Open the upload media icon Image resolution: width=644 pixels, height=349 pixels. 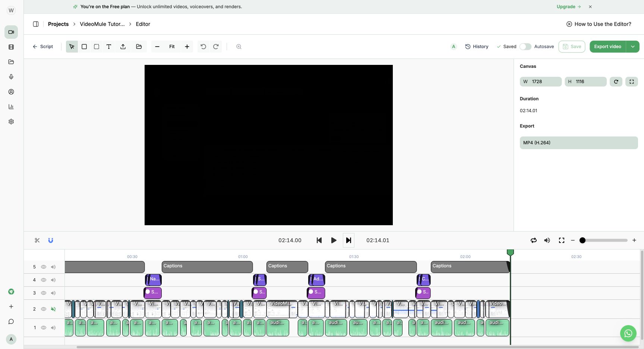coord(123,47)
